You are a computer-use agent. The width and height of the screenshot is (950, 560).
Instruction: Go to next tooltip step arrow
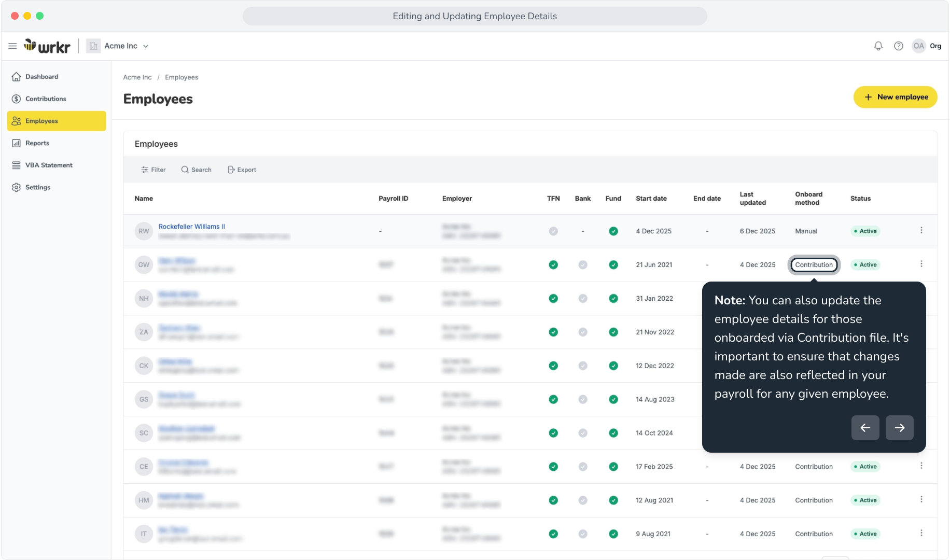[x=900, y=428]
